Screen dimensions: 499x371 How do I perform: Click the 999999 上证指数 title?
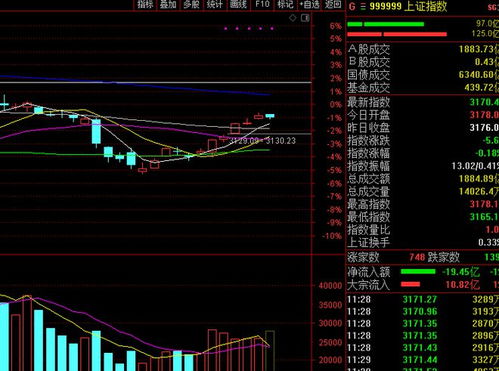coord(408,6)
